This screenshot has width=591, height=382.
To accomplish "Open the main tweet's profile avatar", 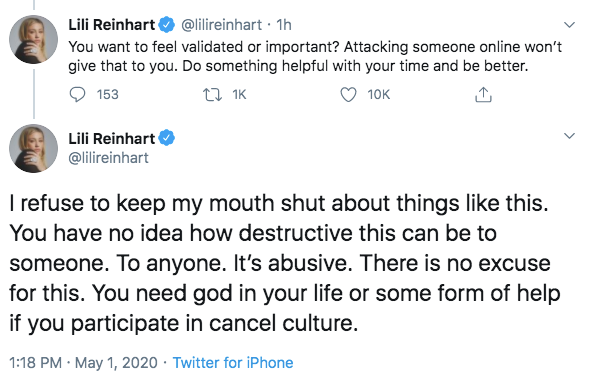I will pyautogui.click(x=33, y=148).
